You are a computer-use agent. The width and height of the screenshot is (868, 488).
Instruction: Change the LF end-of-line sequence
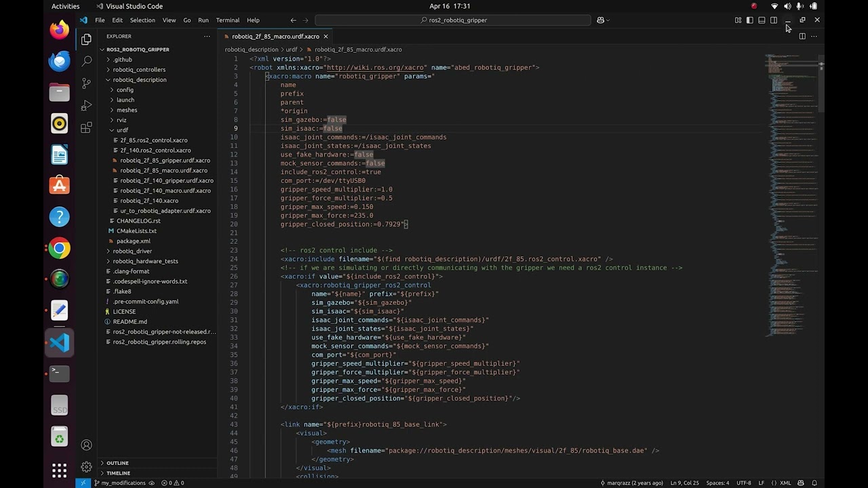point(763,483)
